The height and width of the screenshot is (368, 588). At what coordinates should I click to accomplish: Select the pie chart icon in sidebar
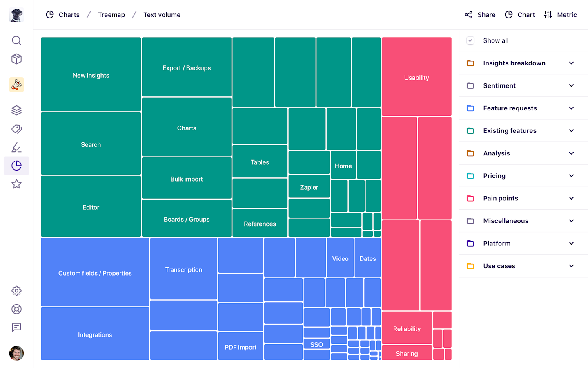(16, 166)
